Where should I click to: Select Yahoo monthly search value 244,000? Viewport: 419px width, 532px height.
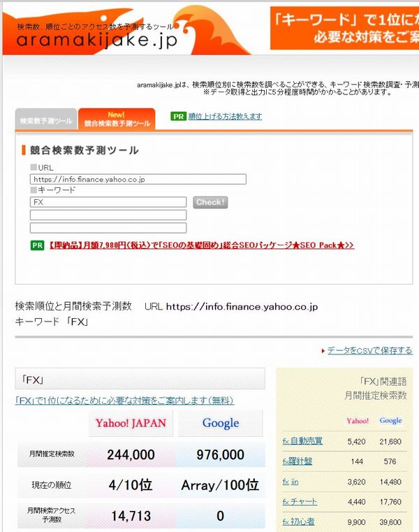(x=131, y=454)
